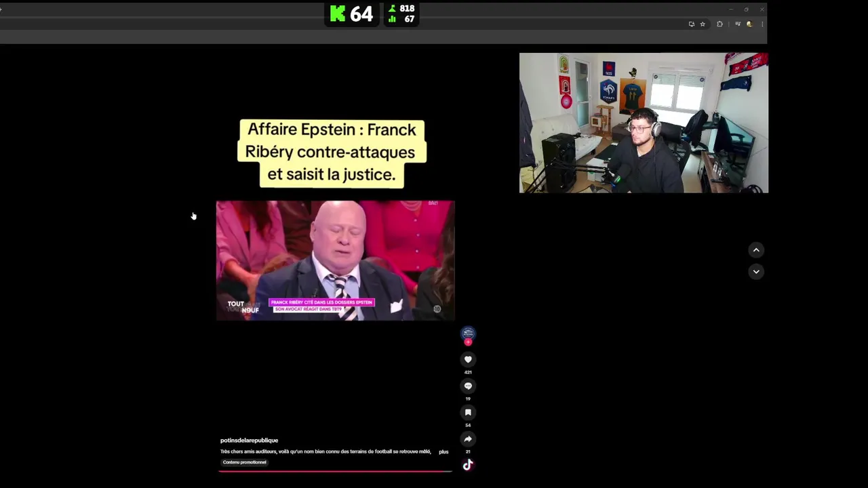
Task: Share the video using the arrow icon
Action: (468, 439)
